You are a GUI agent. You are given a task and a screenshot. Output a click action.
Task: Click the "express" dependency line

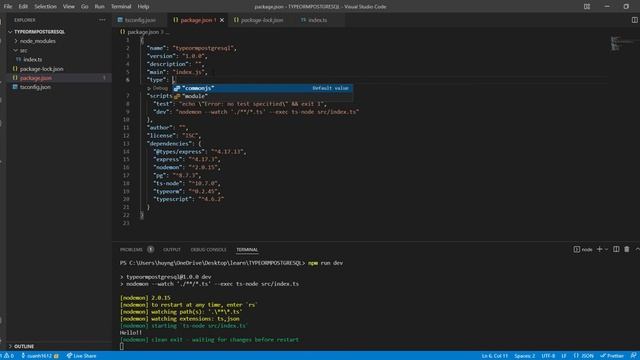click(x=187, y=160)
